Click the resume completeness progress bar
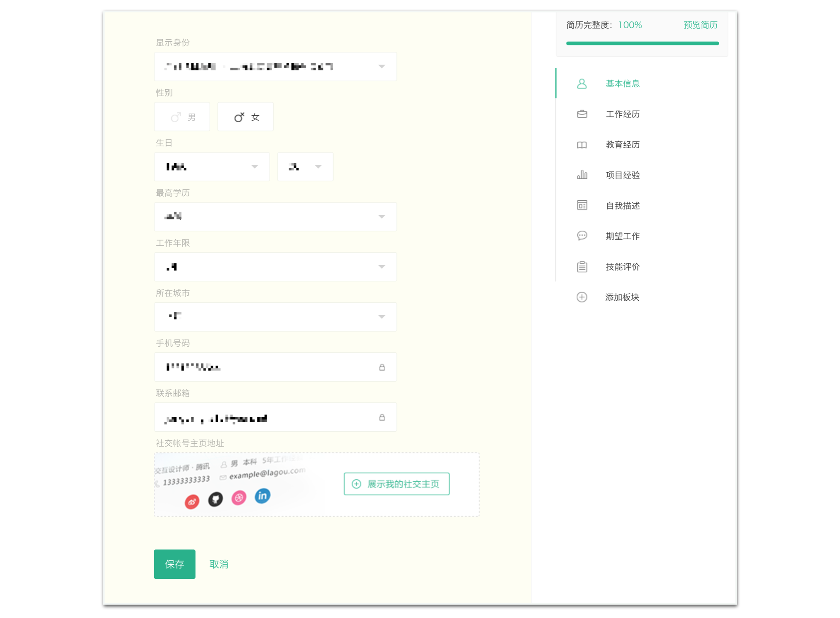Screen dimensions: 840x618 pyautogui.click(x=642, y=43)
